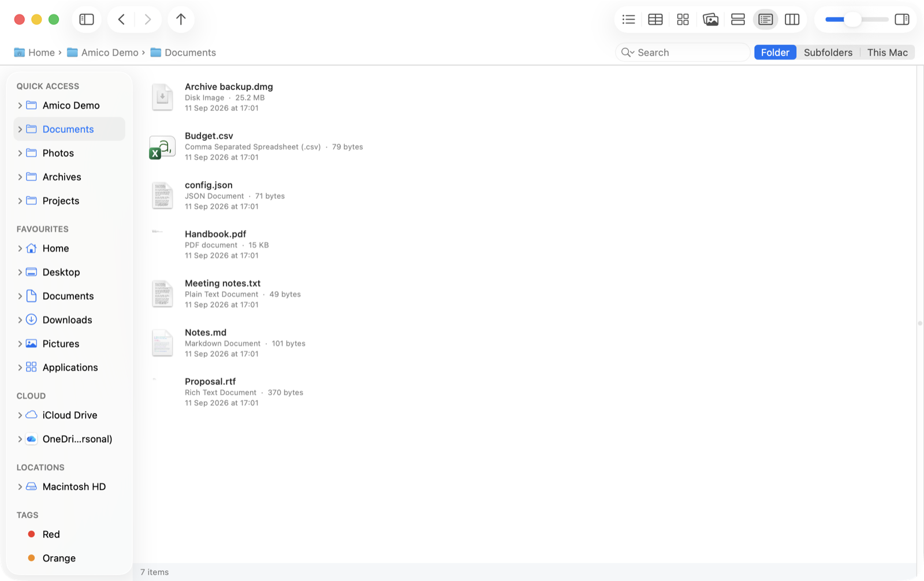This screenshot has height=581, width=924.
Task: Open iCloud Drive
Action: click(x=69, y=415)
